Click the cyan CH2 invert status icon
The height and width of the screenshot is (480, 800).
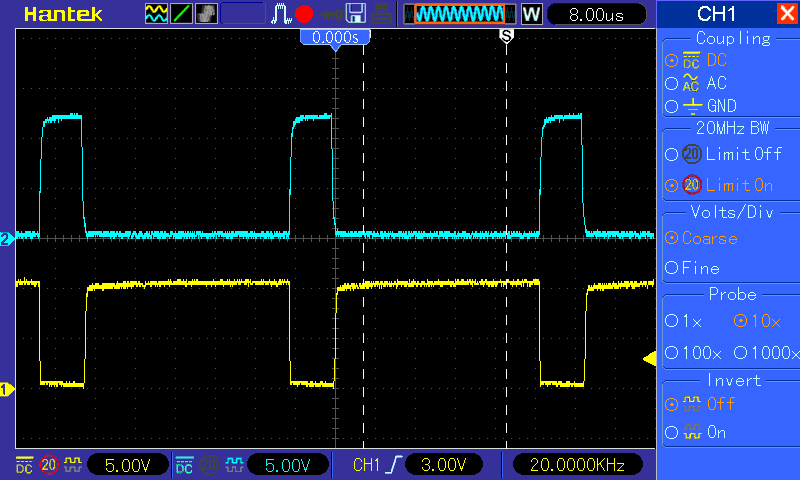234,464
